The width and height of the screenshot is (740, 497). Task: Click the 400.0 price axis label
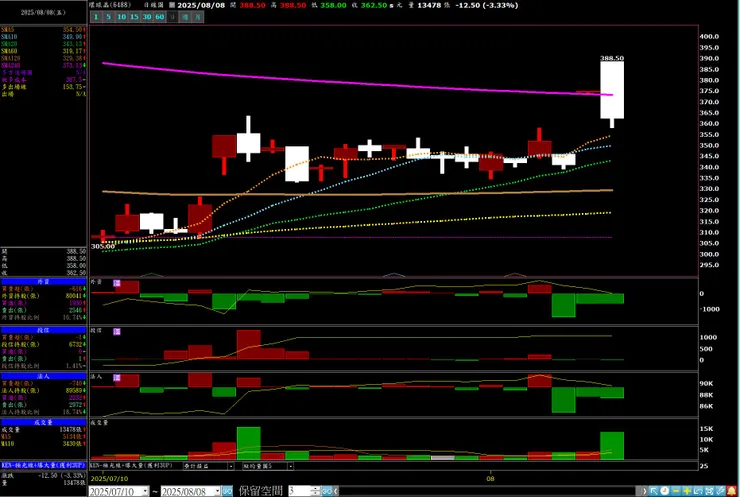pos(709,36)
